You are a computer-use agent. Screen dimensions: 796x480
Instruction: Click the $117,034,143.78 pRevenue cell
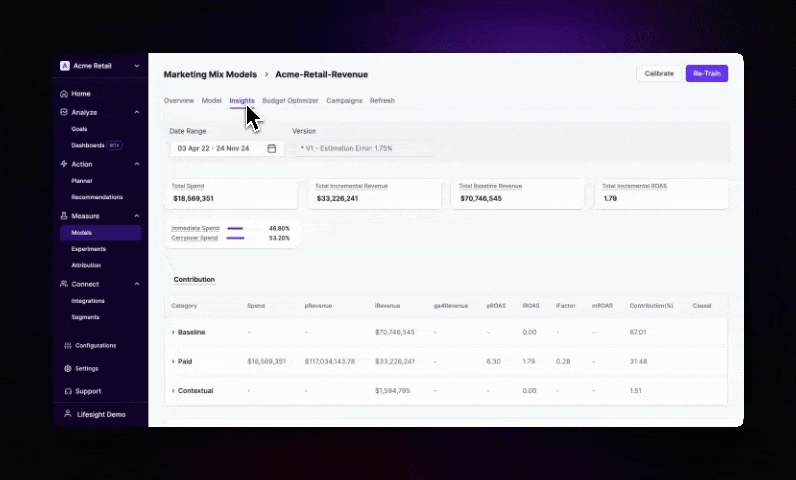coord(330,362)
